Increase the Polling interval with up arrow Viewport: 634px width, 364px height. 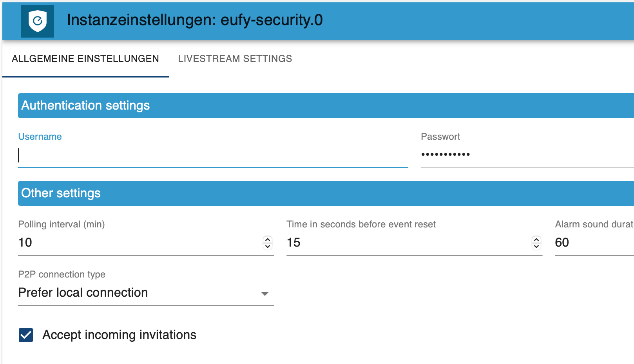268,239
